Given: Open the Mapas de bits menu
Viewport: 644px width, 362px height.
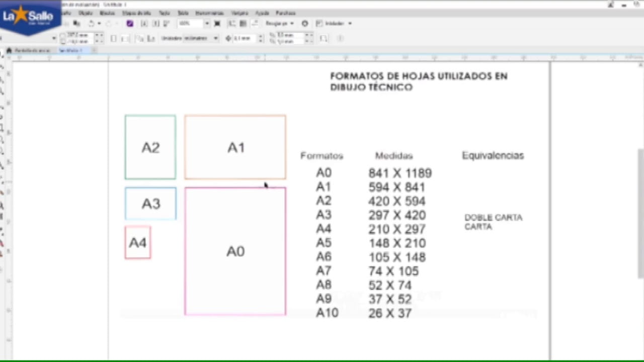Looking at the screenshot, I should coord(136,13).
